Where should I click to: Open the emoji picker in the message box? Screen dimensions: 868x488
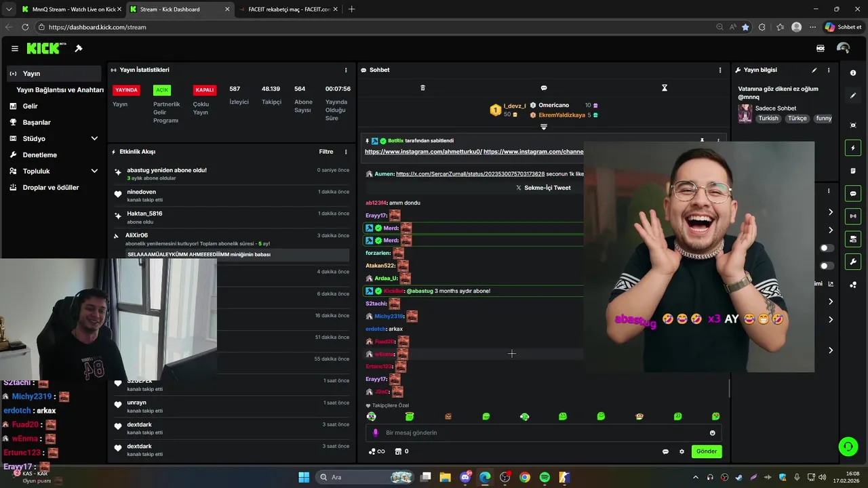tap(712, 432)
